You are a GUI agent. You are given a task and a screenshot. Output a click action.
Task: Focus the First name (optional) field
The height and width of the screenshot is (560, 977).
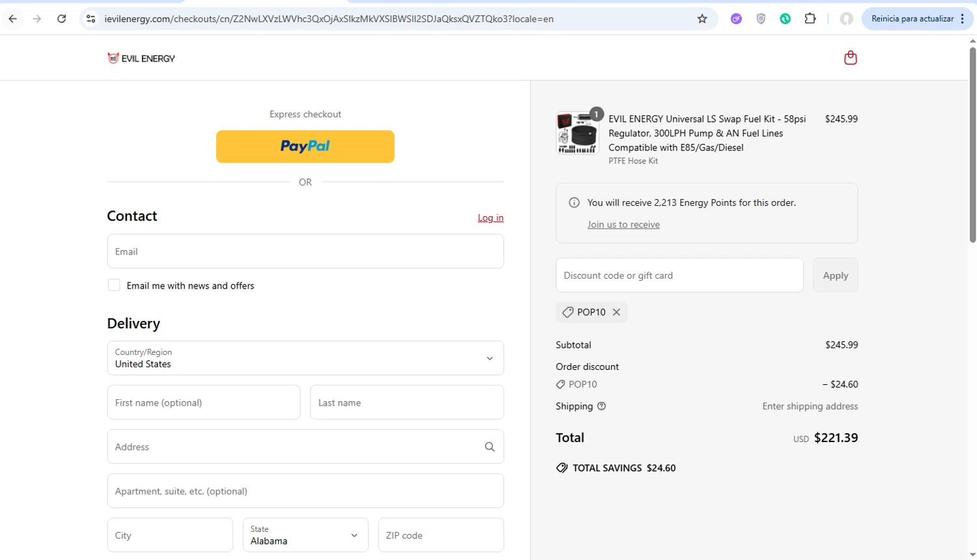(x=204, y=402)
